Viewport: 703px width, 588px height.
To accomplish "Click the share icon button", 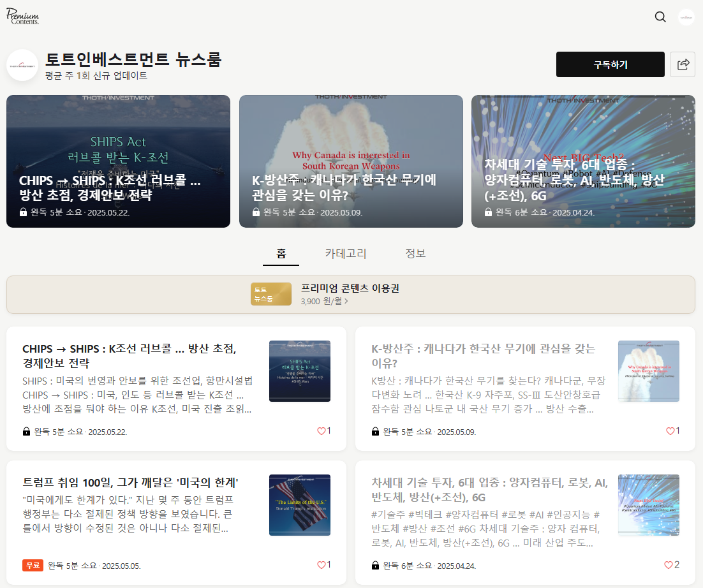I will coord(683,64).
